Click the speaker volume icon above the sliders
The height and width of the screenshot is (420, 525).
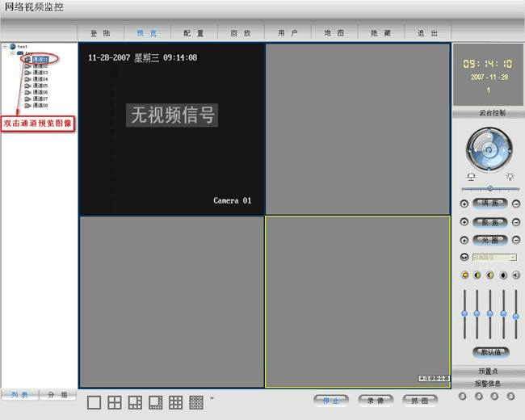coord(516,275)
